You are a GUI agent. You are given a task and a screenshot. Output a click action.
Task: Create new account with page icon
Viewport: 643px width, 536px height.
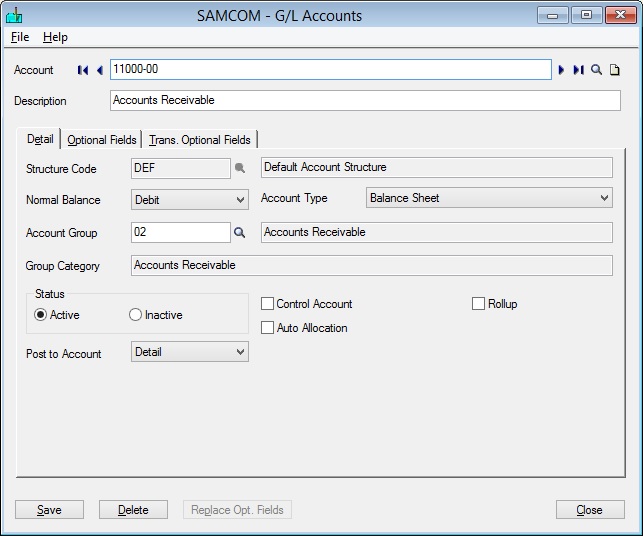[x=615, y=70]
